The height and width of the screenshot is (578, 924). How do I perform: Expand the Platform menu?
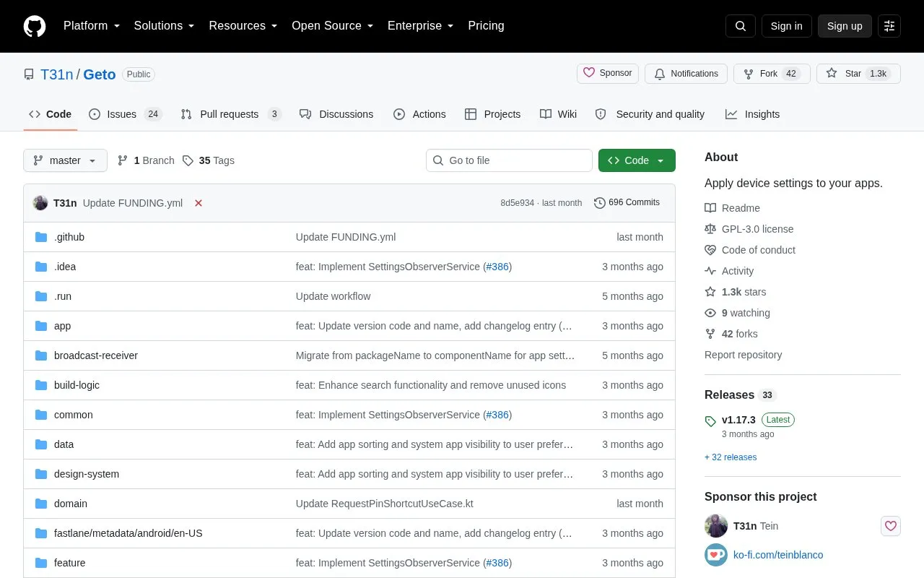92,26
